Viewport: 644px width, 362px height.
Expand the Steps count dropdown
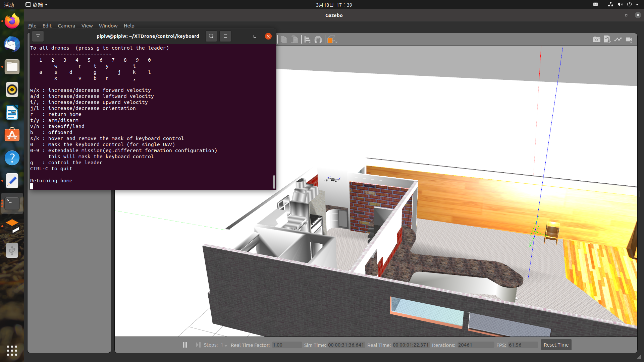(x=224, y=345)
